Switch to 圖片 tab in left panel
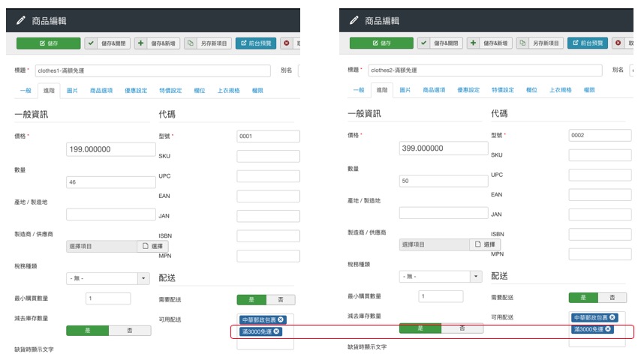 (x=71, y=90)
